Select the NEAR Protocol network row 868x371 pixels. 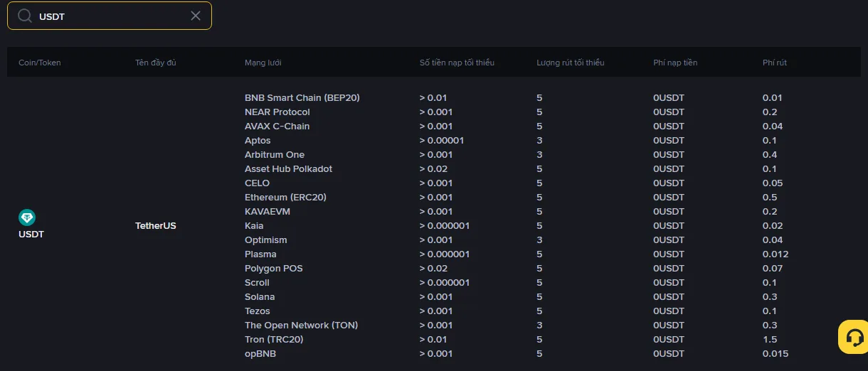click(277, 112)
